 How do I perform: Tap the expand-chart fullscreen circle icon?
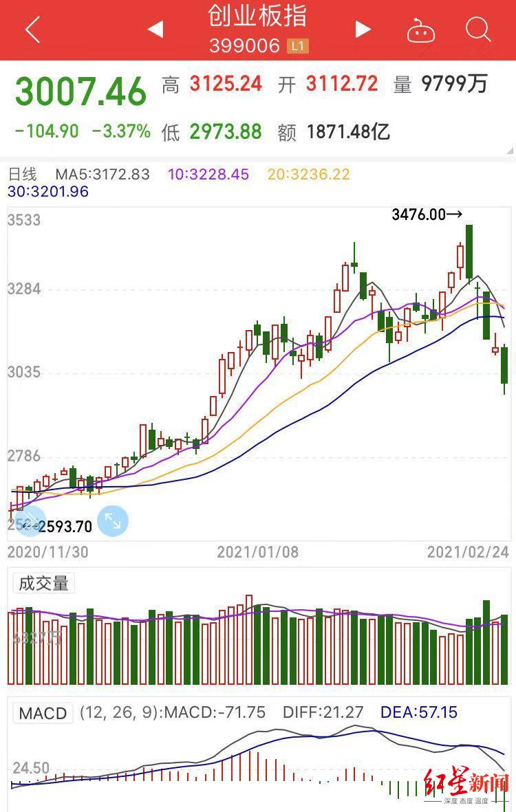point(112,520)
